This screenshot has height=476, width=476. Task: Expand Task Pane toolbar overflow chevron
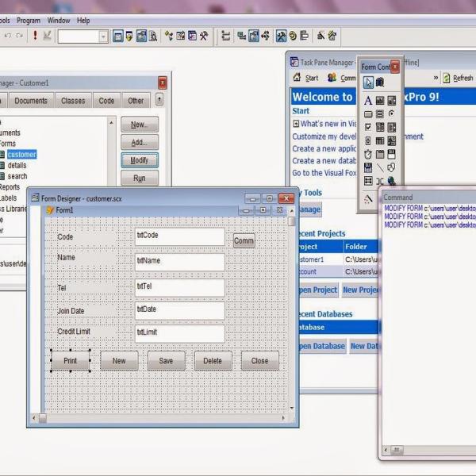coord(436,78)
